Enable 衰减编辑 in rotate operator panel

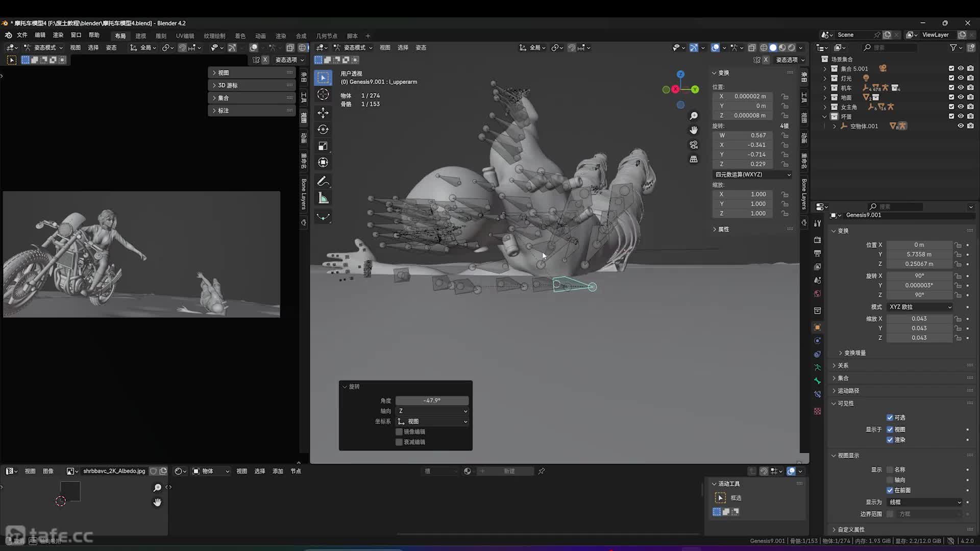[x=399, y=442]
